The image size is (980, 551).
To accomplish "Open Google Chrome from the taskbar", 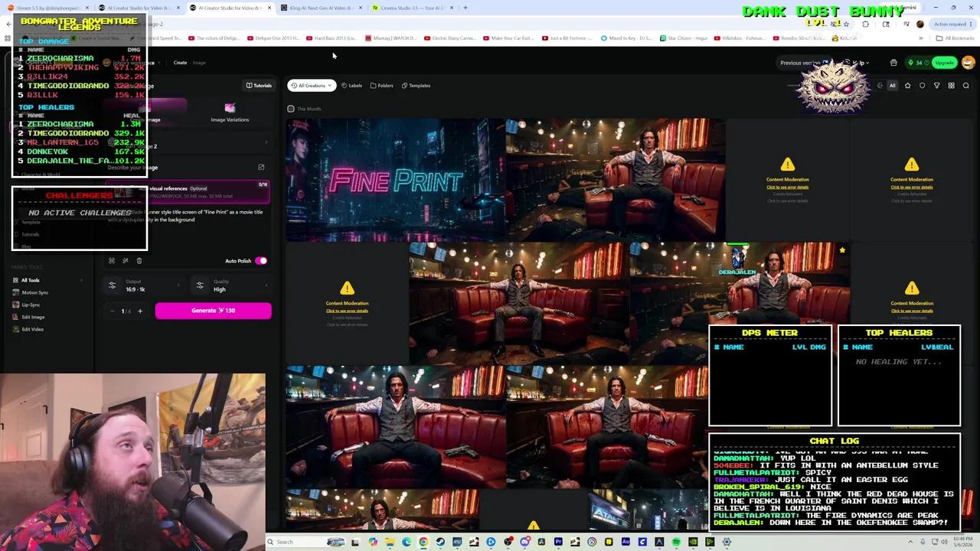I will 423,542.
